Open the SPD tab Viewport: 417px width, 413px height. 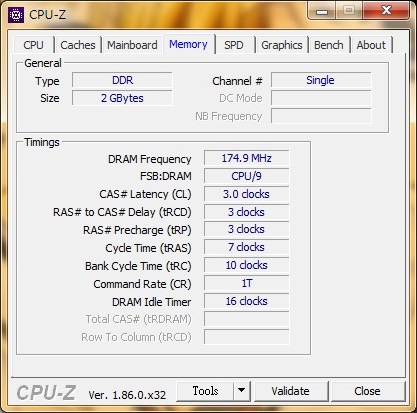point(234,45)
